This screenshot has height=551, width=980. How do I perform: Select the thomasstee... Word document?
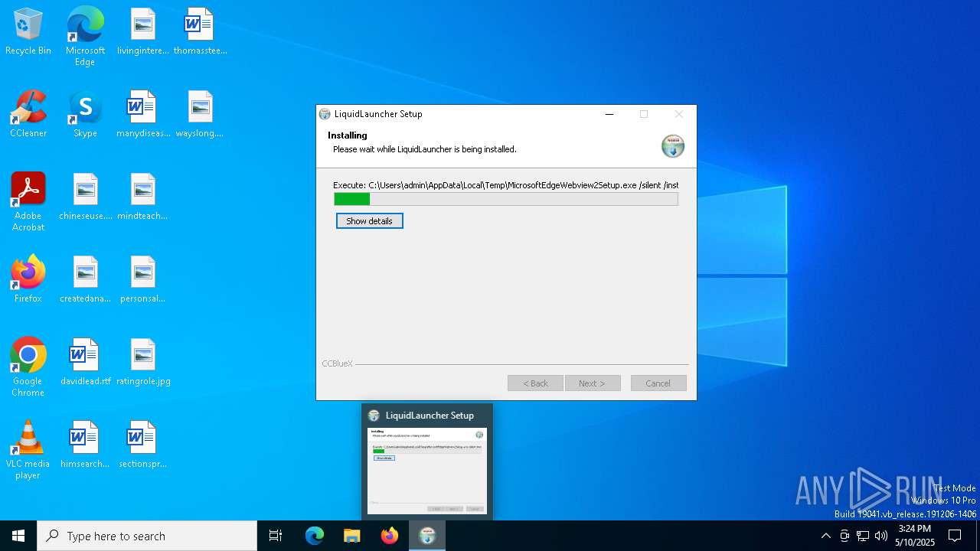click(200, 32)
